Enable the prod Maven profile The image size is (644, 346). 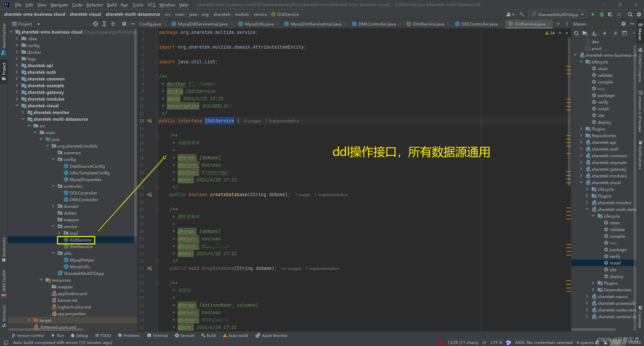coord(588,48)
